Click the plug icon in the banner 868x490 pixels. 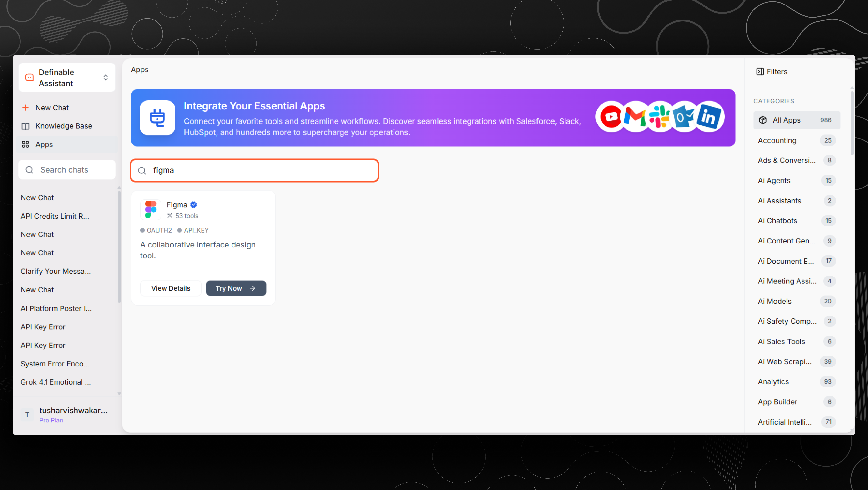tap(157, 118)
